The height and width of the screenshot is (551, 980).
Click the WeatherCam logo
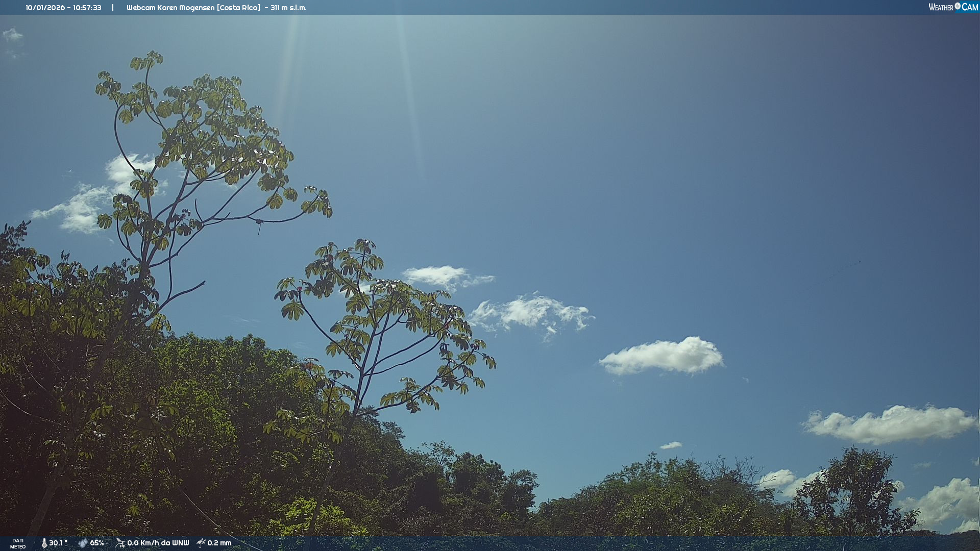click(x=953, y=7)
